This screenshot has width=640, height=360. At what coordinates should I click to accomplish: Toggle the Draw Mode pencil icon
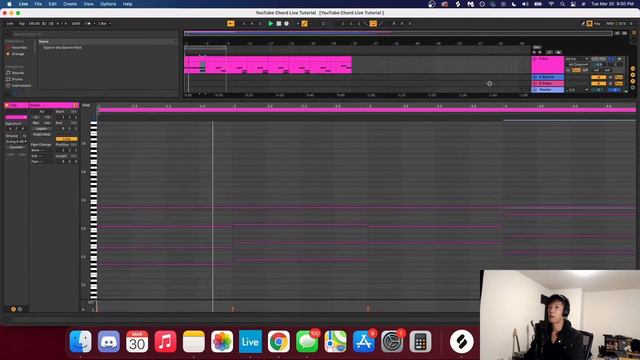[583, 24]
